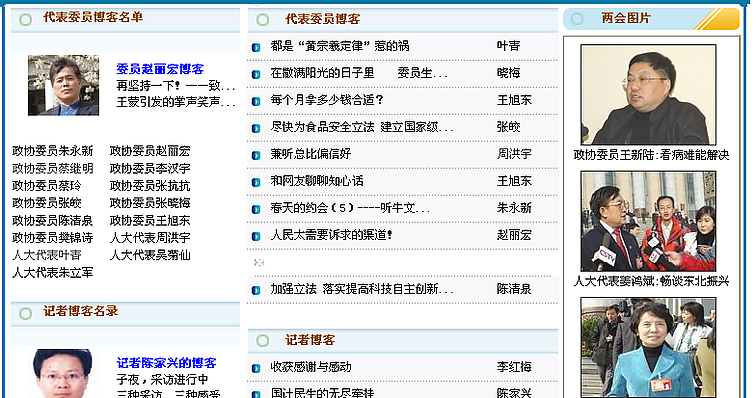Click the portrait photo of 赵丽宏
The image size is (756, 398).
click(64, 85)
